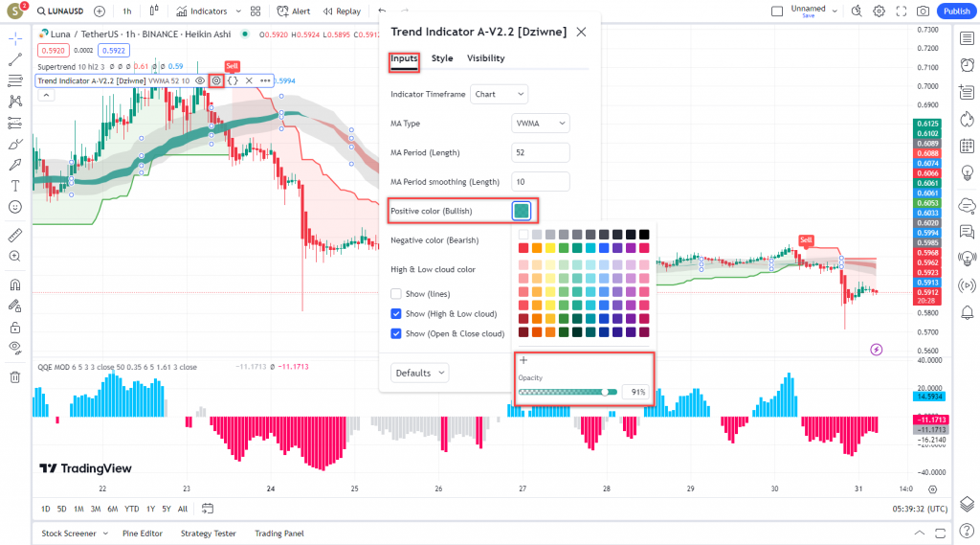Enable the Show (lines) checkbox
Screen dimensions: 980x545
[x=395, y=293]
